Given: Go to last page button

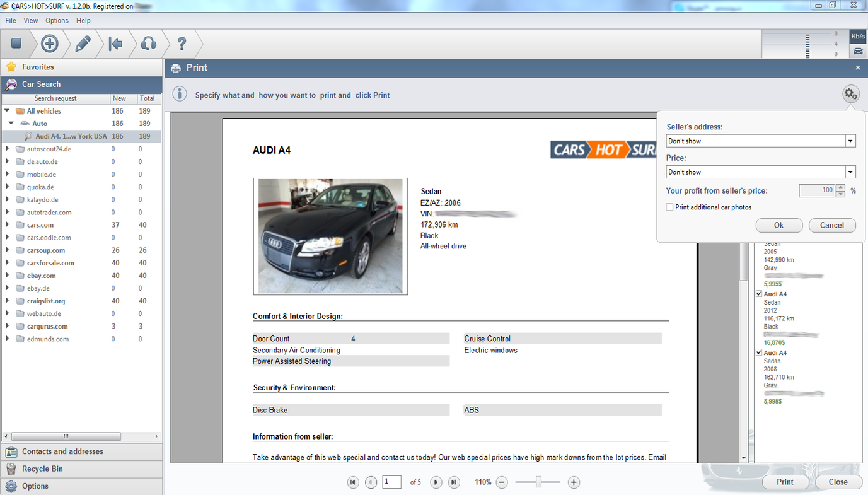Looking at the screenshot, I should (x=454, y=482).
